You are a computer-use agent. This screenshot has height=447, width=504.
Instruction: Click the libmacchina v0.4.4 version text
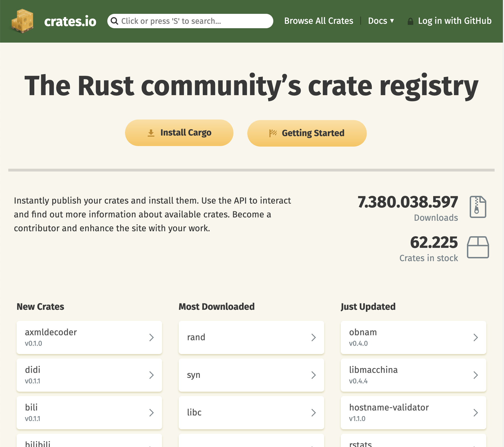point(358,381)
